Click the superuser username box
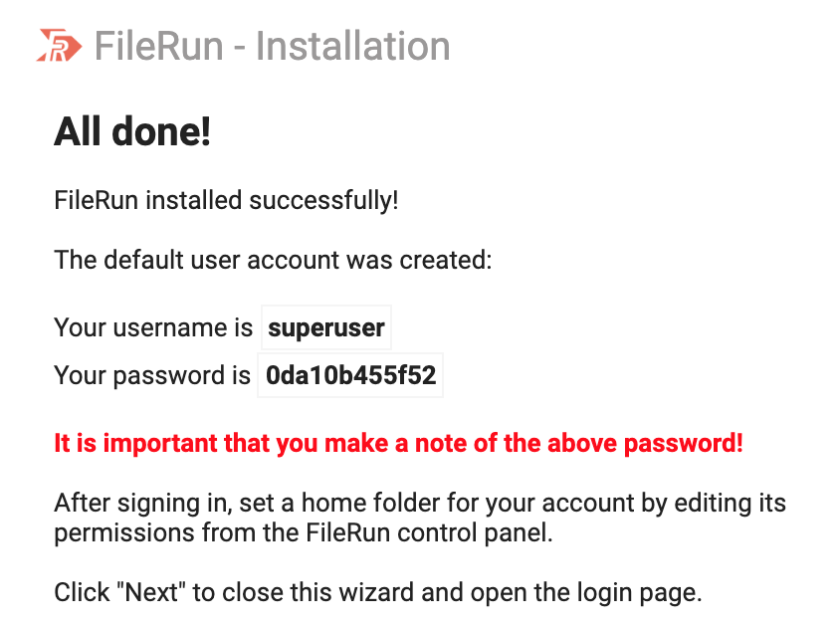 326,327
